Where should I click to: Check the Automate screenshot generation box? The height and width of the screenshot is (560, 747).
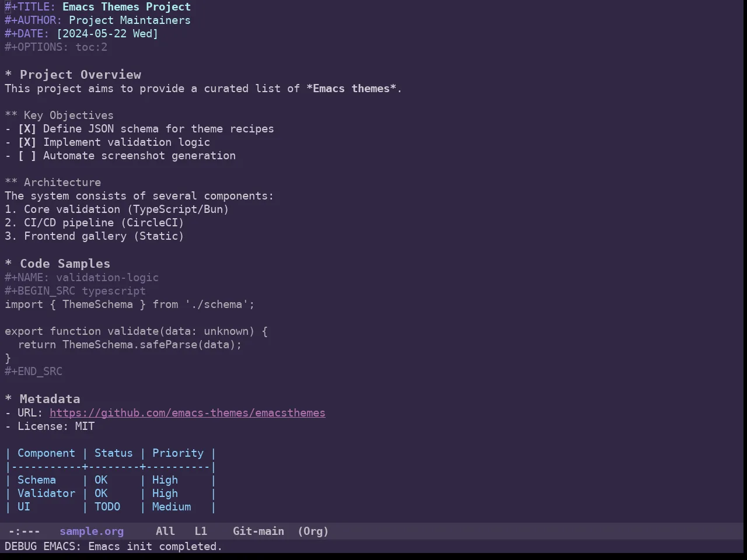point(27,156)
